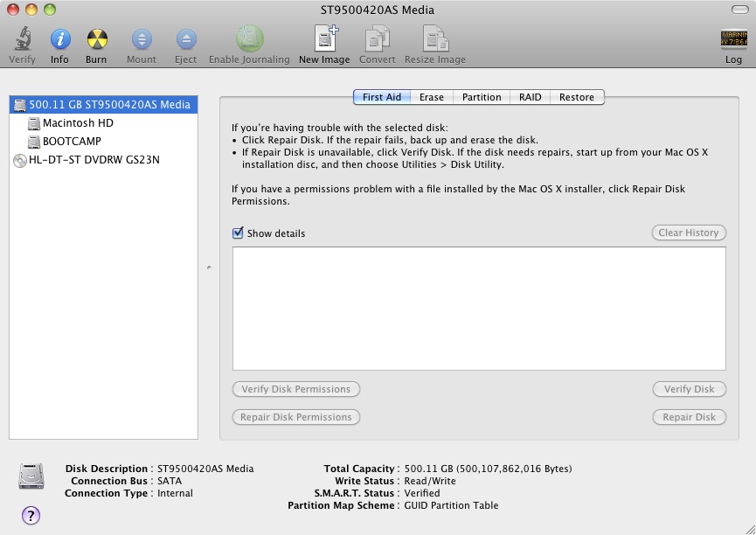Click the Enable Journaling toolbar icon

coord(249,38)
